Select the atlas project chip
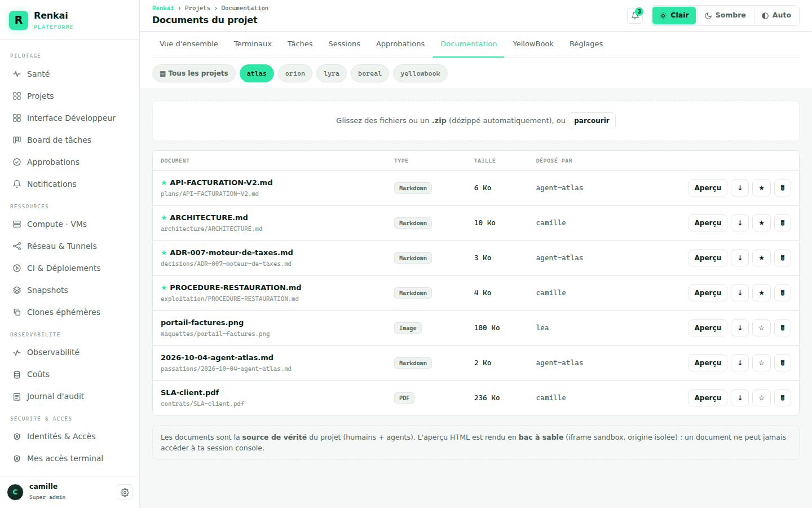812x508 pixels. [257, 73]
